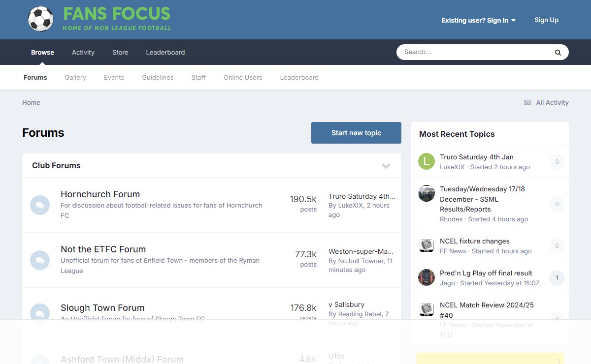Image resolution: width=591 pixels, height=364 pixels.
Task: Collapse the Club Forums category chevron
Action: click(x=386, y=166)
